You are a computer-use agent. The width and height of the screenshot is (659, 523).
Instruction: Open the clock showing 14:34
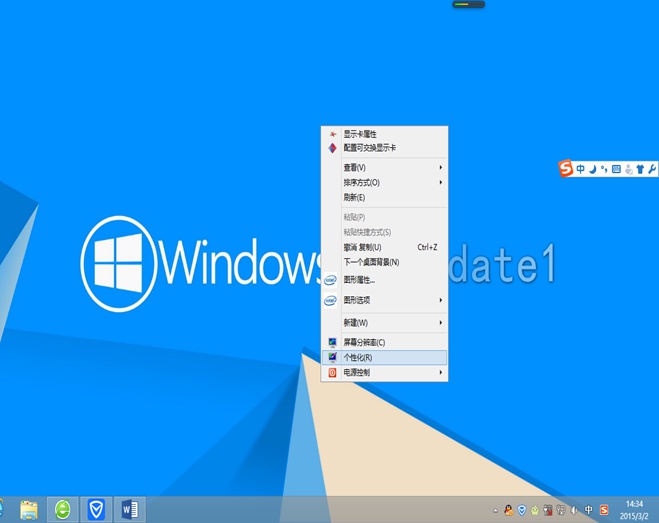[634, 510]
